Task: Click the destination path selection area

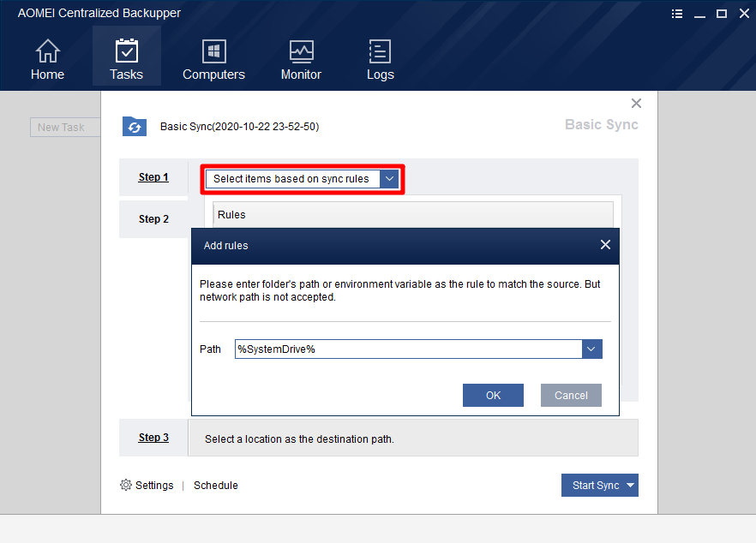Action: (x=413, y=438)
